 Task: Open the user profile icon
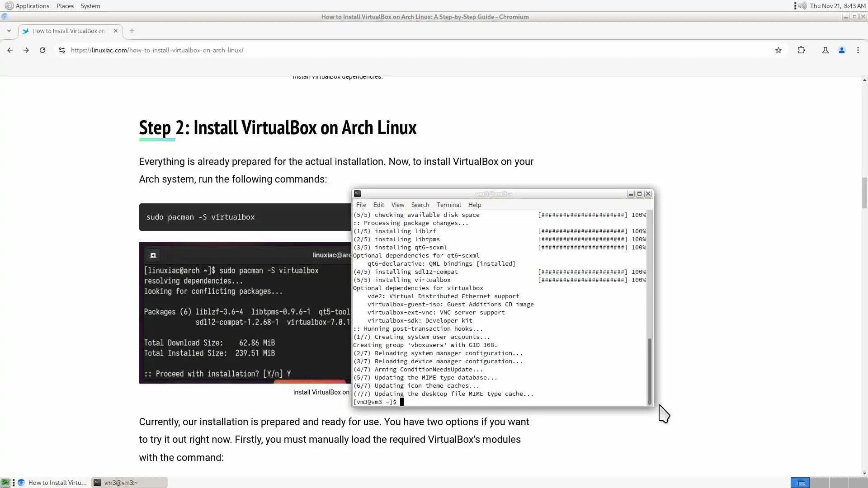tap(841, 50)
